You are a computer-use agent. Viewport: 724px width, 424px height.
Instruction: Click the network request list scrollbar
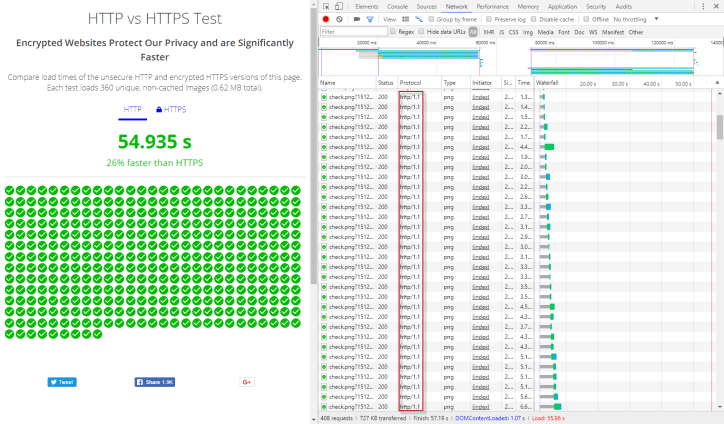coord(719,126)
